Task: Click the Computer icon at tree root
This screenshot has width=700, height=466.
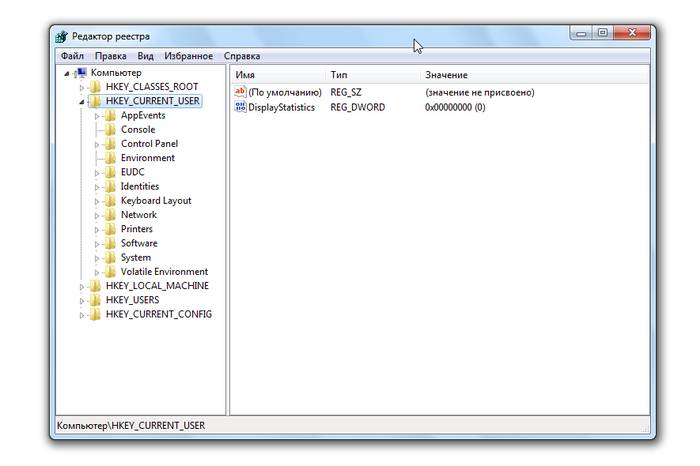Action: 80,73
